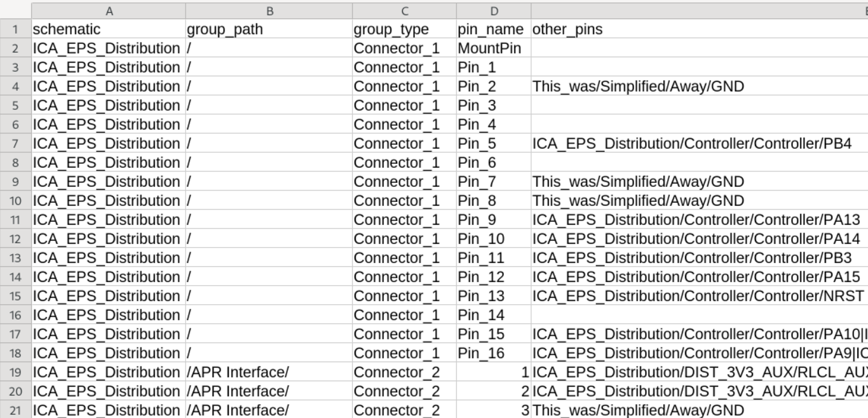This screenshot has width=868, height=418.
Task: Select row 1 header
Action: tap(15, 29)
